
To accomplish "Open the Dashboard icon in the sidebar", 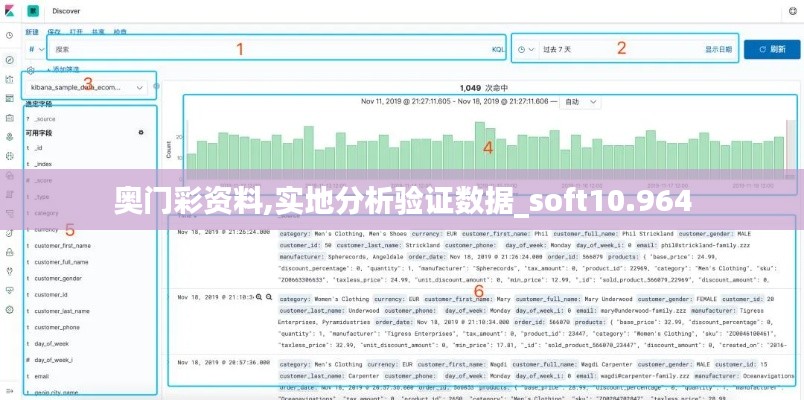I will [x=9, y=98].
